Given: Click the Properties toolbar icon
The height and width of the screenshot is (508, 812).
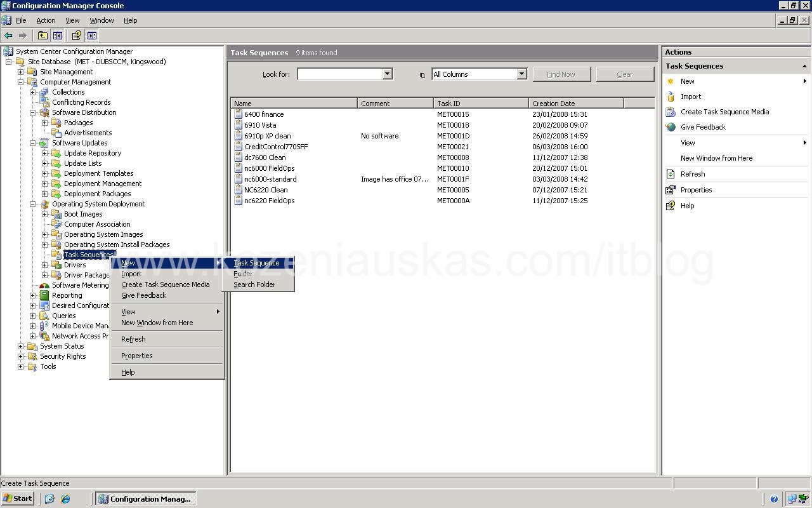Looking at the screenshot, I should tap(77, 36).
